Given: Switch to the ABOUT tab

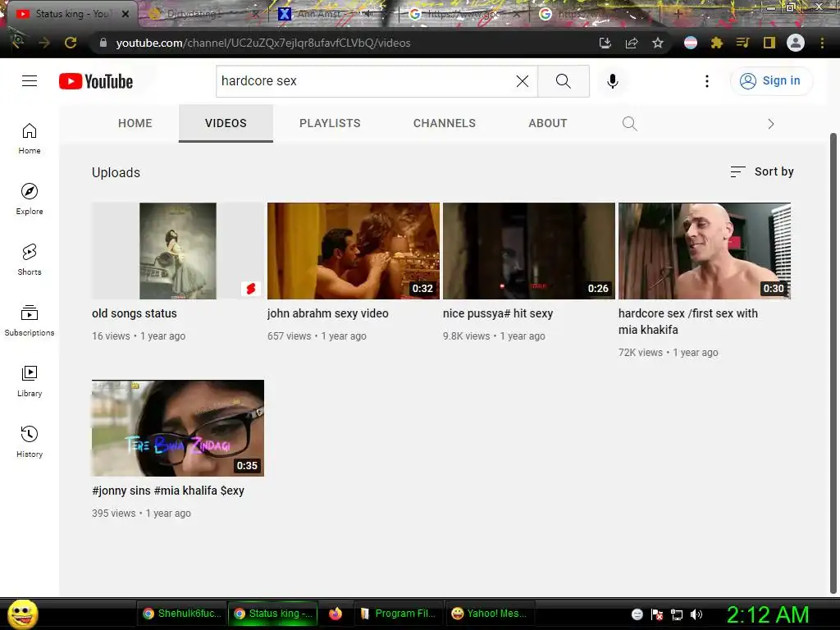Looking at the screenshot, I should [x=547, y=123].
